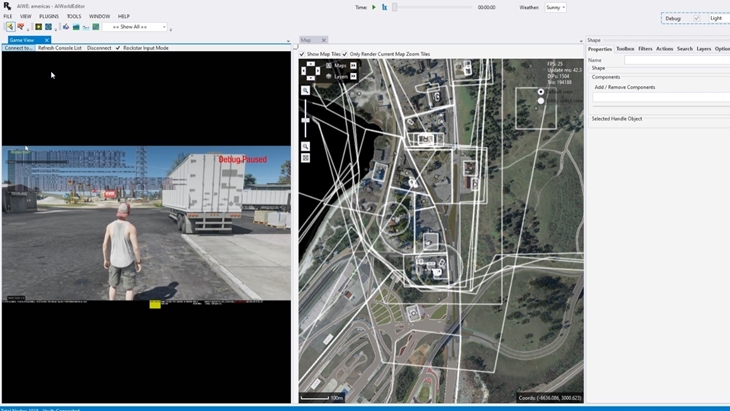The image size is (730, 411).
Task: Click the map zoom in magnifier icon
Action: (306, 90)
